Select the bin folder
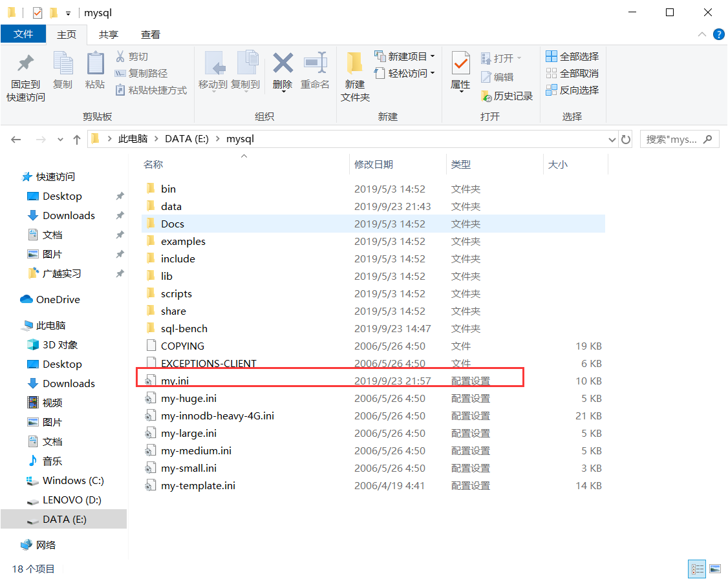Screen dimensions: 728x579 click(x=373, y=189)
